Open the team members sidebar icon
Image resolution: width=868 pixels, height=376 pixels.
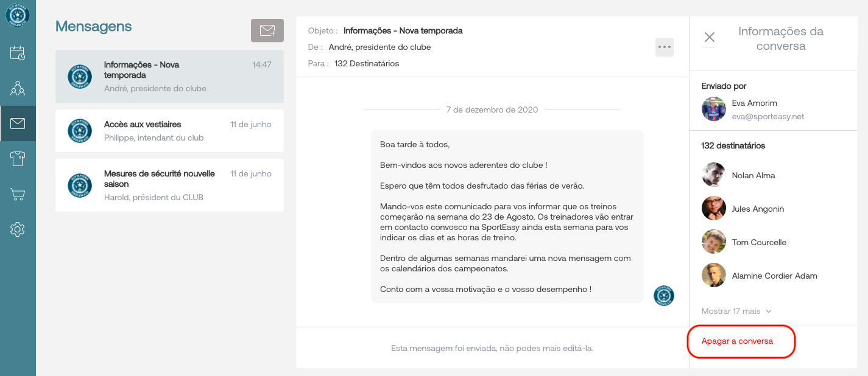coord(18,88)
